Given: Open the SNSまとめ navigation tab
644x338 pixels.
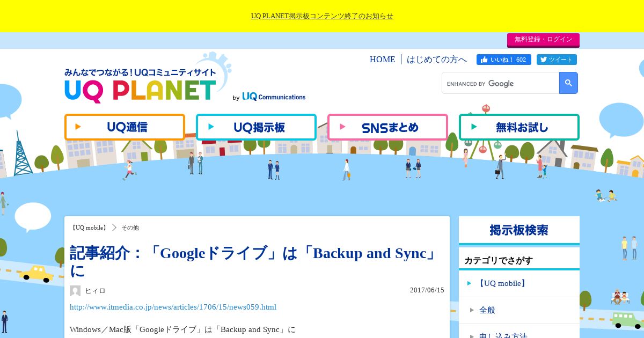Looking at the screenshot, I should 387,127.
